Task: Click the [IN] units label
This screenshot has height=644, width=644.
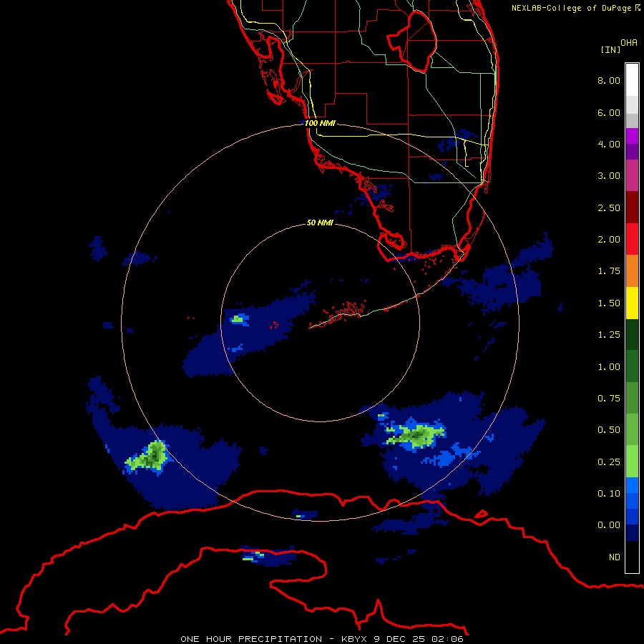Action: click(611, 49)
